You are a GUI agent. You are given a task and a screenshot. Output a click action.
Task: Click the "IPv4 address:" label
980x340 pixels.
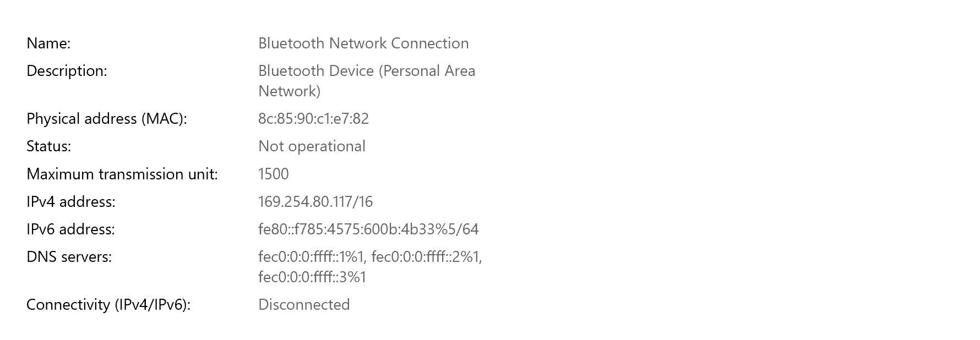71,202
